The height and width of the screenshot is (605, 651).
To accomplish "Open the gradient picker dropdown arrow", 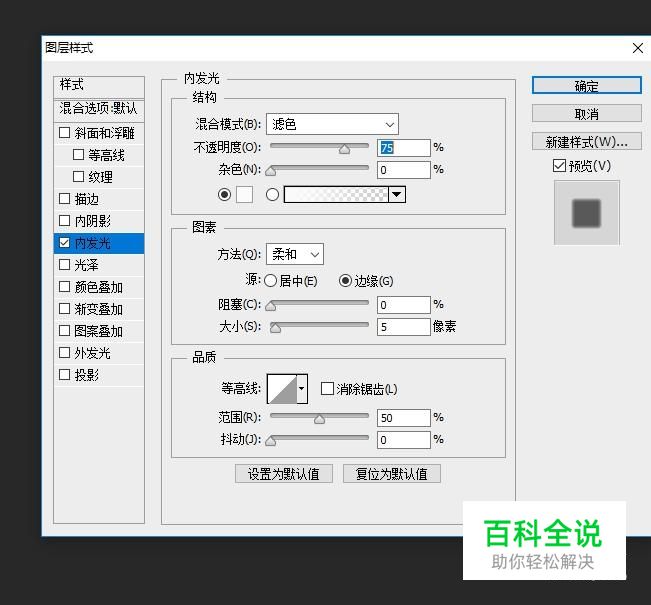I will [397, 194].
